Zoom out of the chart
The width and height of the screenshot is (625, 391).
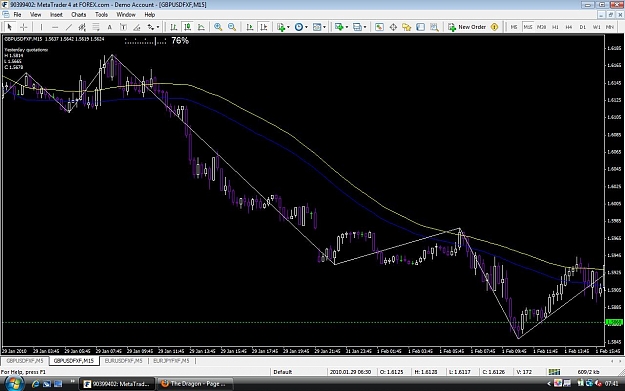click(232, 27)
